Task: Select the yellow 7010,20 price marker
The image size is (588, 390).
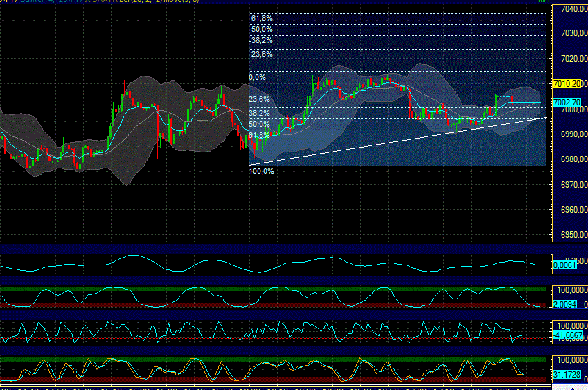Action: [x=567, y=84]
